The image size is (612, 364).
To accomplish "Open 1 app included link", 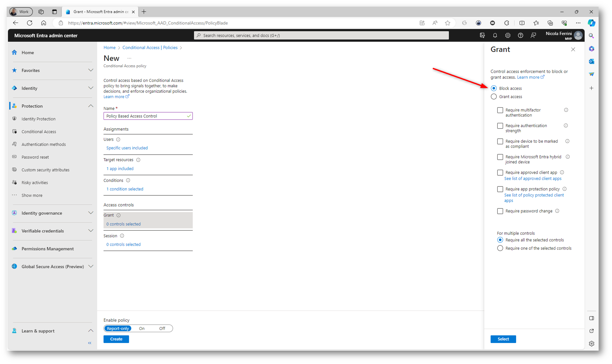I will pyautogui.click(x=120, y=169).
